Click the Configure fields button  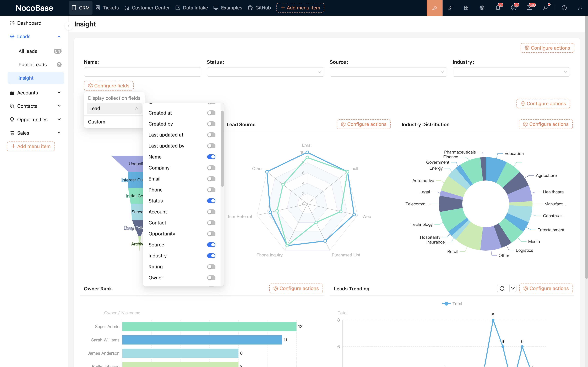109,86
